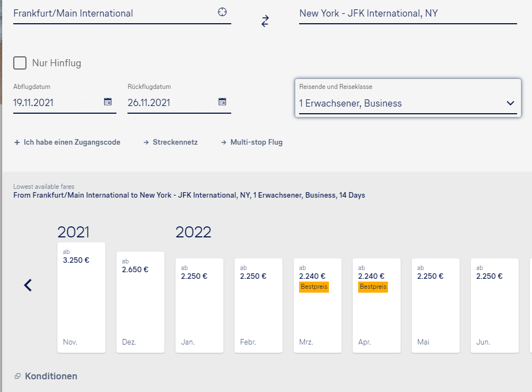Click the Abflugdatum label

point(32,87)
